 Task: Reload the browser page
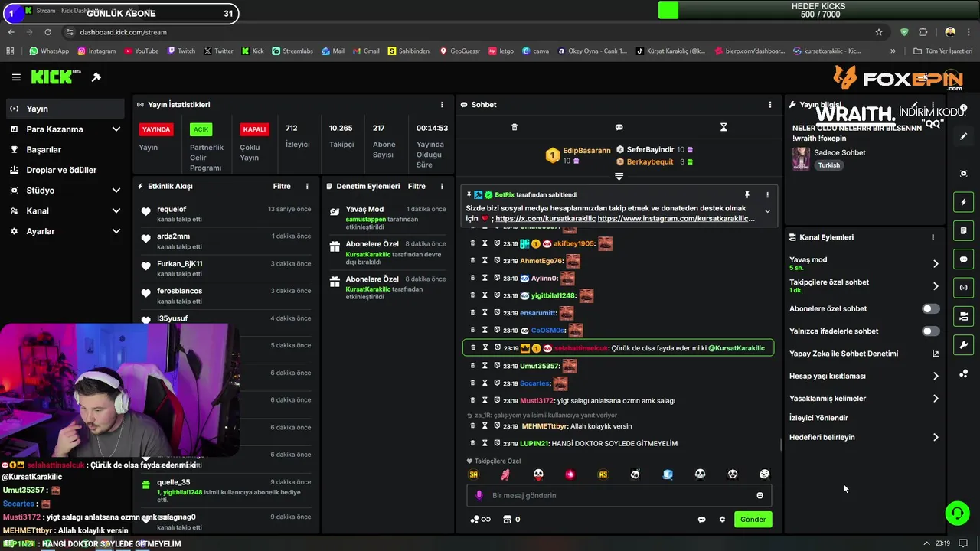coord(47,32)
